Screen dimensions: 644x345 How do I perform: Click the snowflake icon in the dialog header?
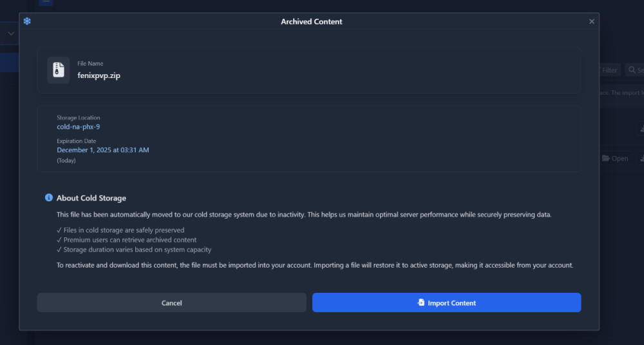(27, 21)
